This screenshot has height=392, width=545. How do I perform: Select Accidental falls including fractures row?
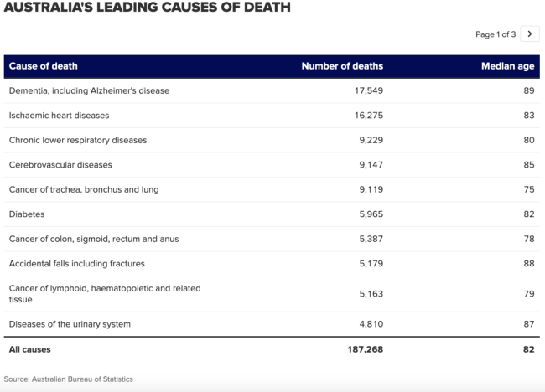[x=76, y=264]
